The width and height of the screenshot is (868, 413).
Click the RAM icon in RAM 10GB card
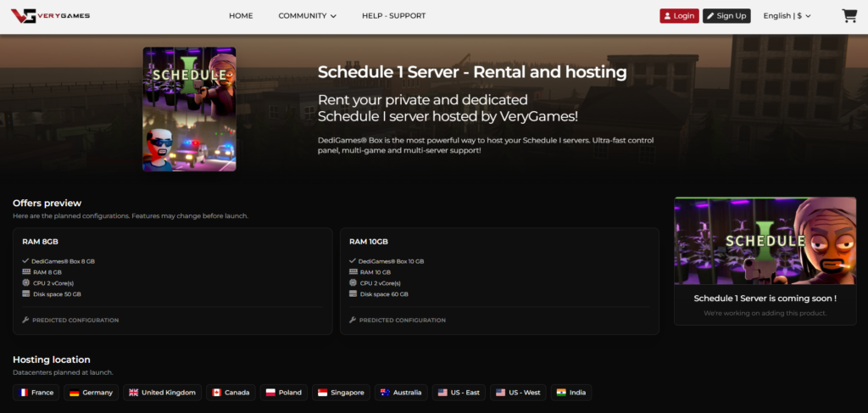(x=353, y=272)
